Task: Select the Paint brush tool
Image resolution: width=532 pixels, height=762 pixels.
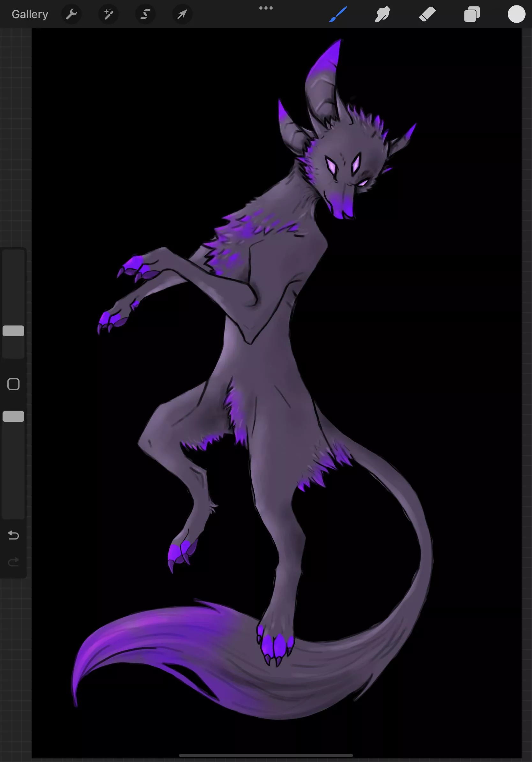Action: tap(338, 14)
